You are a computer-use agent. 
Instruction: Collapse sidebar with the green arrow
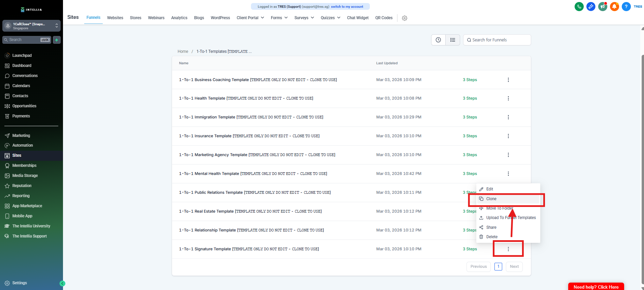click(62, 283)
